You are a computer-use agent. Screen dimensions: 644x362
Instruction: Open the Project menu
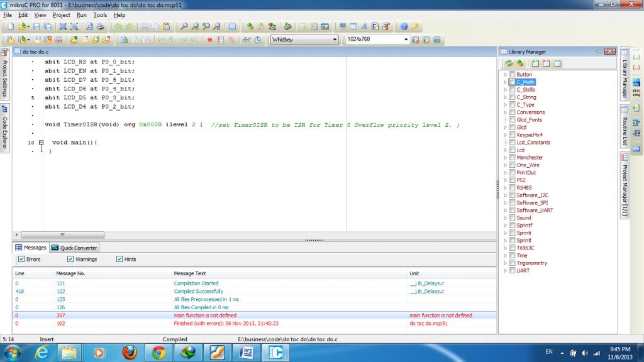(62, 14)
